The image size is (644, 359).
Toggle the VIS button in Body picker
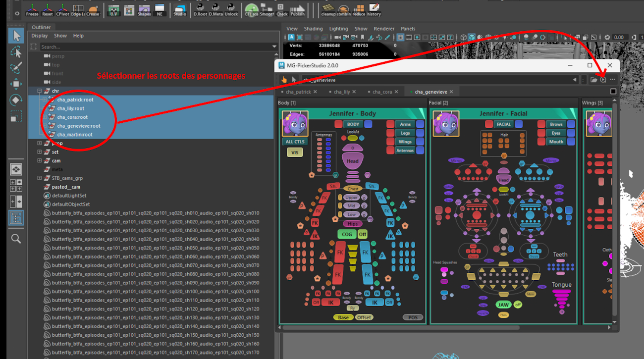(295, 153)
